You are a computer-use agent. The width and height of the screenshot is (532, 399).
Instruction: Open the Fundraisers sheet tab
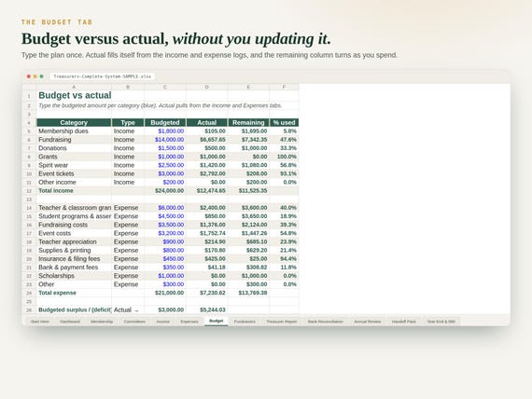[245, 322]
